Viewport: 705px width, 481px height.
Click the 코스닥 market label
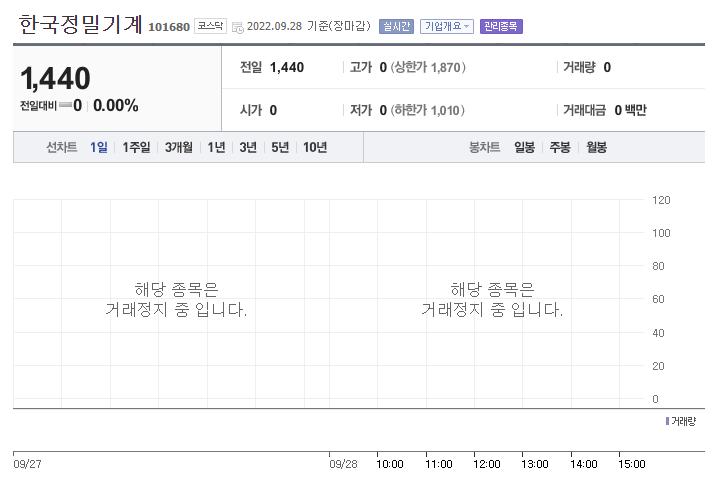[x=210, y=26]
